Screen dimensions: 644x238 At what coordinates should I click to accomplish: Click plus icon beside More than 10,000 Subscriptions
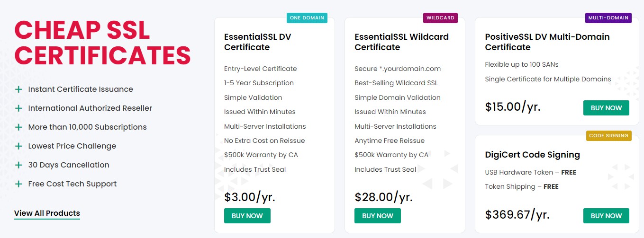pos(18,127)
